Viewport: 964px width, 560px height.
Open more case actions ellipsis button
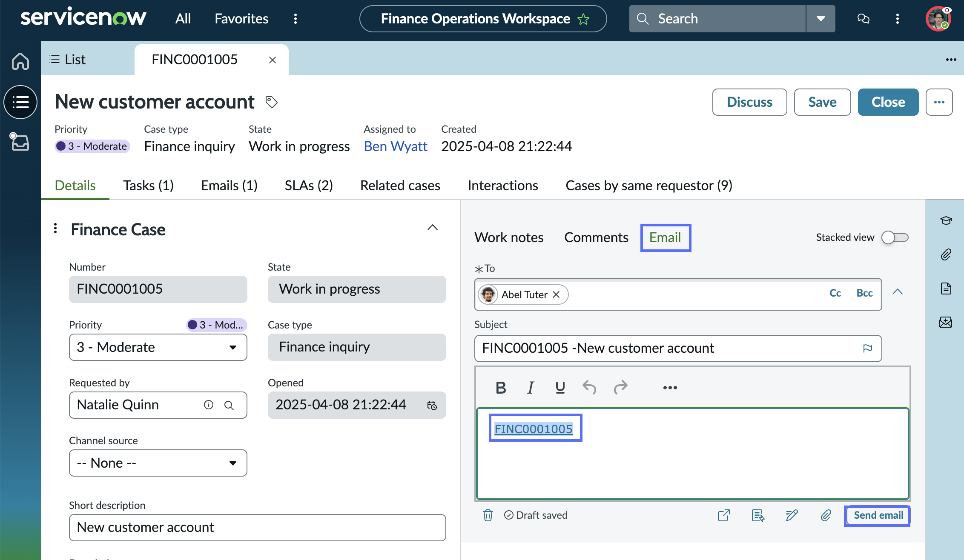939,102
